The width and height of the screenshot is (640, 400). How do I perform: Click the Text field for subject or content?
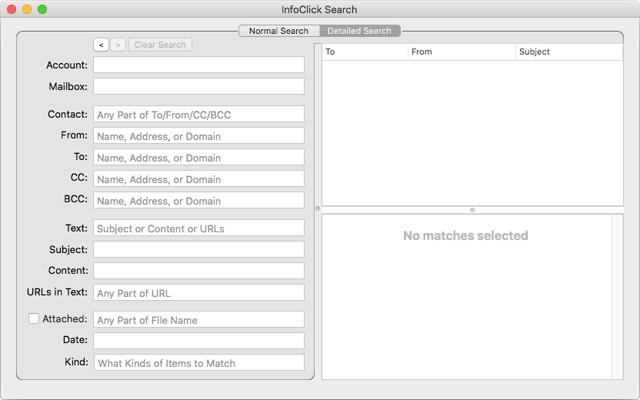point(199,228)
